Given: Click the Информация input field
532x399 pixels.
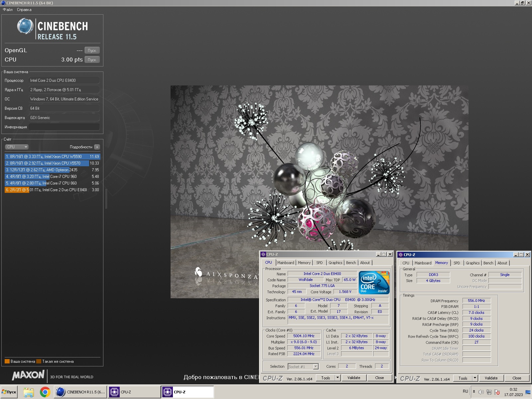Looking at the screenshot, I should pos(64,127).
